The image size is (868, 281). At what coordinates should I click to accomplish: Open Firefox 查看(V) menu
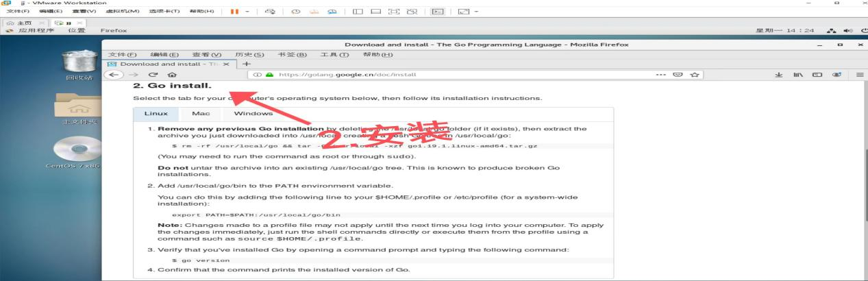[x=207, y=54]
